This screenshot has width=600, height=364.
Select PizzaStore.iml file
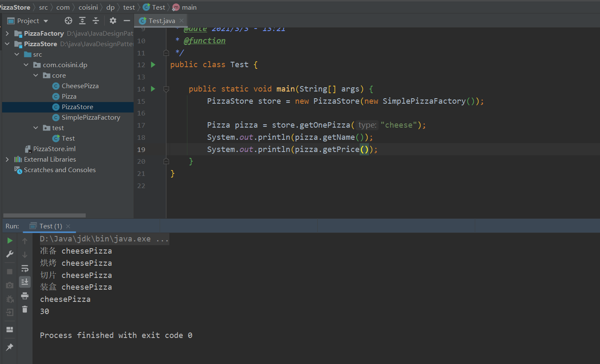[x=55, y=149]
